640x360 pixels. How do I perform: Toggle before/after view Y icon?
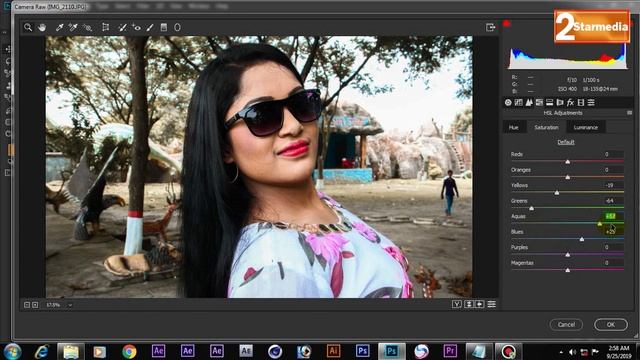[x=457, y=304]
